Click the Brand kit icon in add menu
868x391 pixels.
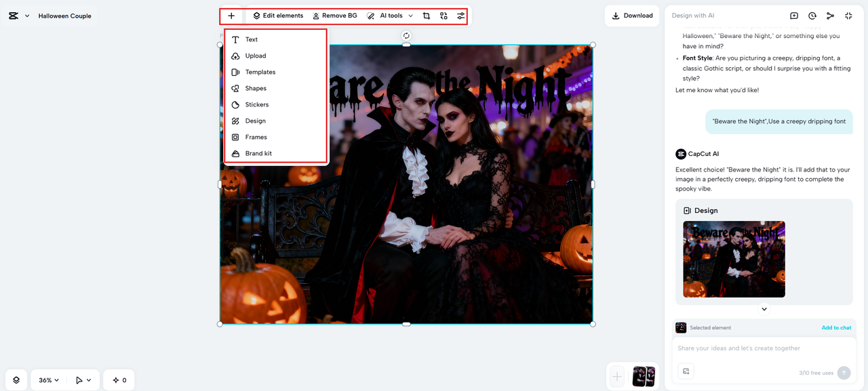coord(235,153)
